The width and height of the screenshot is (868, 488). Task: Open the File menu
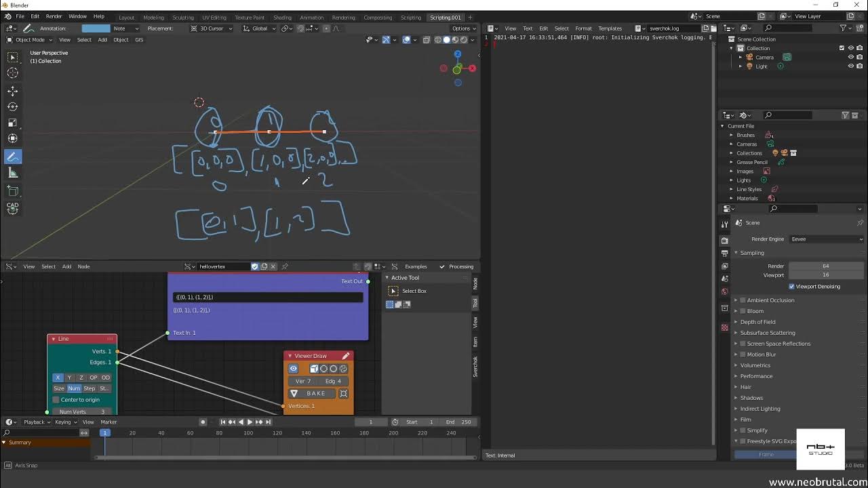(x=20, y=16)
